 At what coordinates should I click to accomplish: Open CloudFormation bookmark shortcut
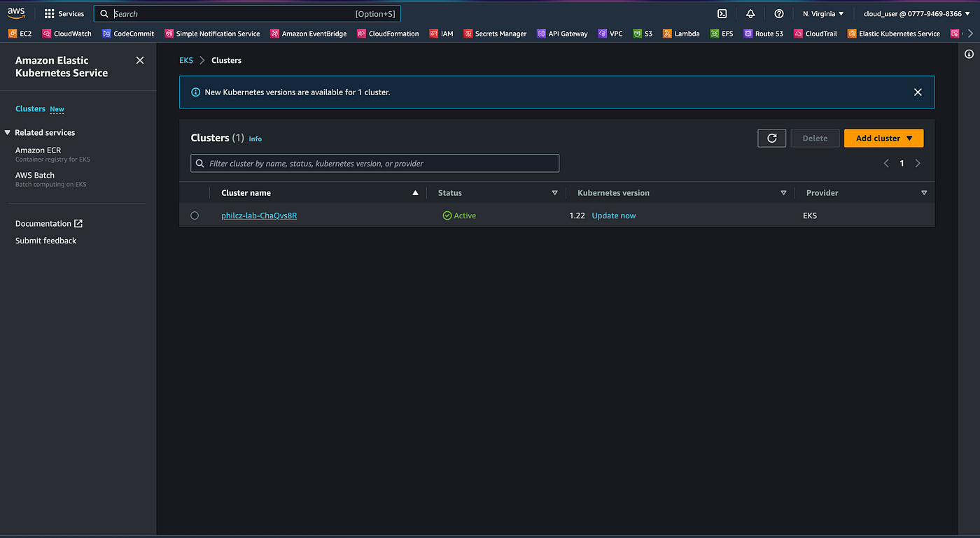coord(388,34)
